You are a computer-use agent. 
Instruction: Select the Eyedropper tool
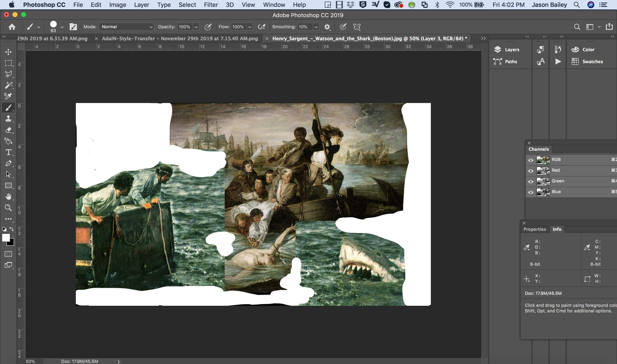pyautogui.click(x=8, y=96)
